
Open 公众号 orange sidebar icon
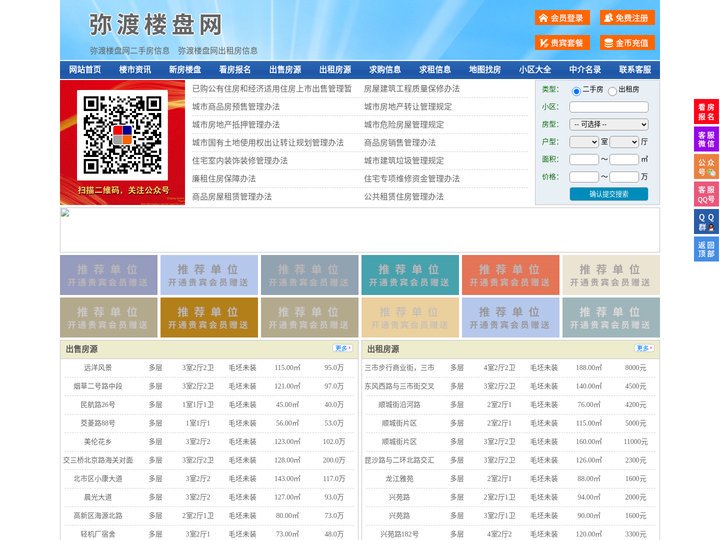click(x=706, y=167)
